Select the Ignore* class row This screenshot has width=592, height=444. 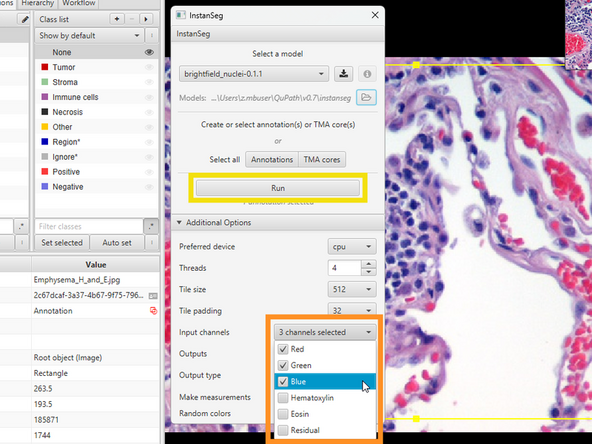point(96,157)
